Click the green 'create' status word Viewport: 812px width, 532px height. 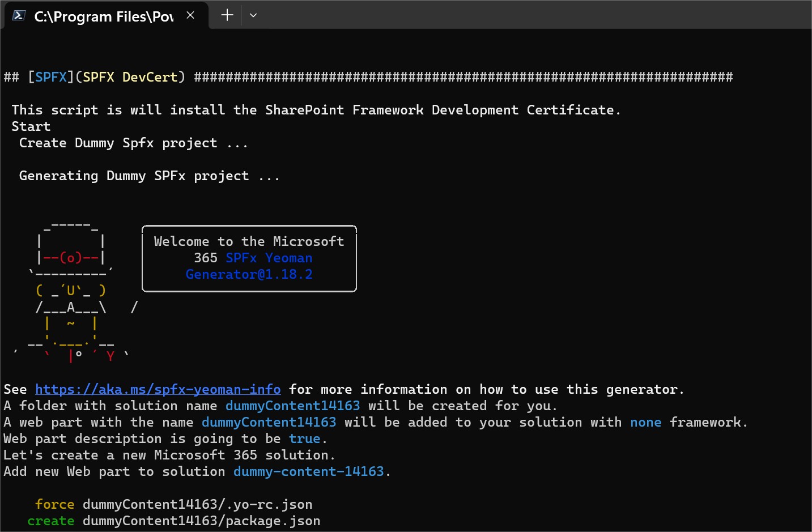51,521
